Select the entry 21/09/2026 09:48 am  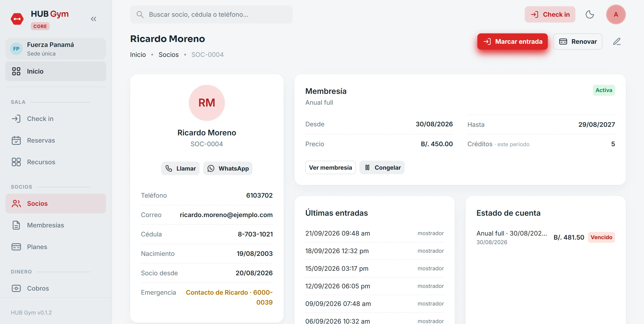pyautogui.click(x=374, y=233)
